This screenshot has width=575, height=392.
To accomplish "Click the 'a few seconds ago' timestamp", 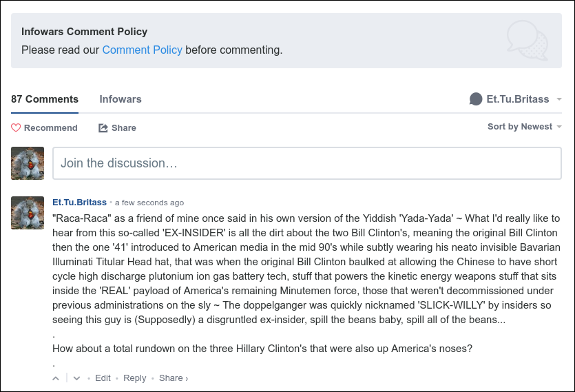I will pos(149,203).
